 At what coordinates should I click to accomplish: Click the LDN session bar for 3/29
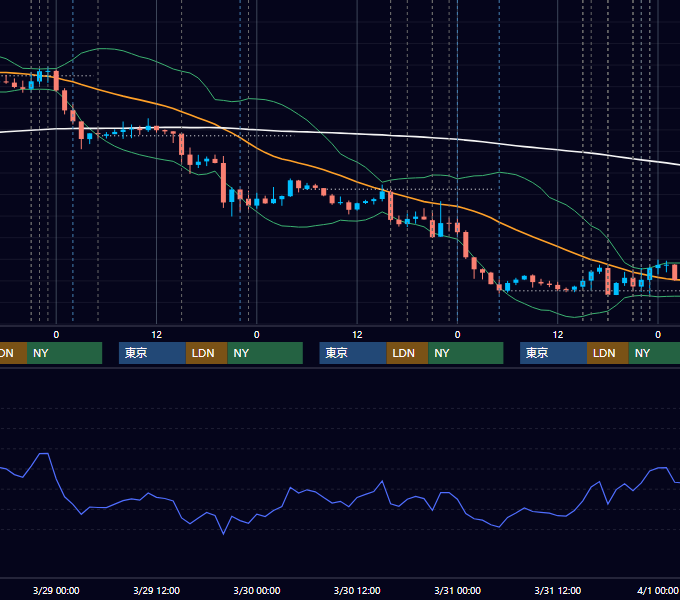pyautogui.click(x=206, y=353)
